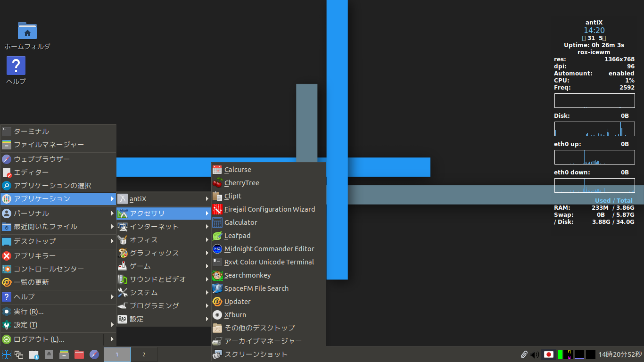644x362 pixels.
Task: Run the Updater entry
Action: [268, 302]
